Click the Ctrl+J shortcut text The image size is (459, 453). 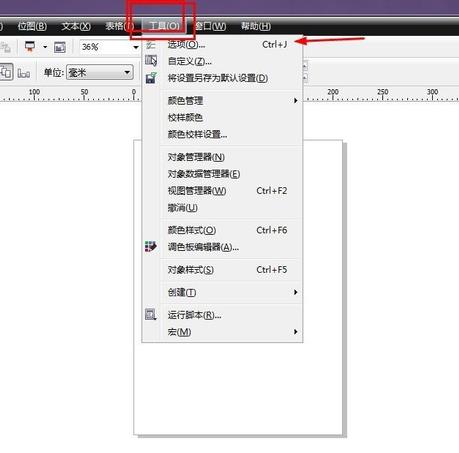click(275, 44)
